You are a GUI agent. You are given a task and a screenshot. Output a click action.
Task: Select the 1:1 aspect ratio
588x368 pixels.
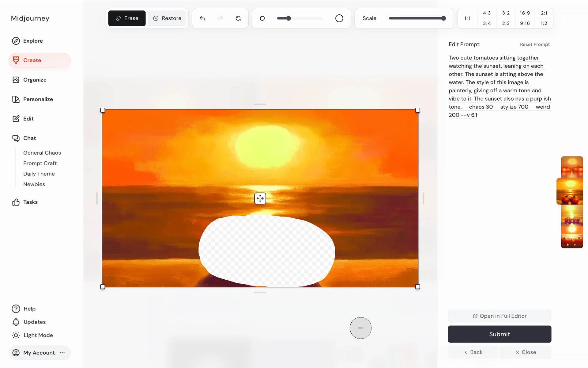coord(467,18)
